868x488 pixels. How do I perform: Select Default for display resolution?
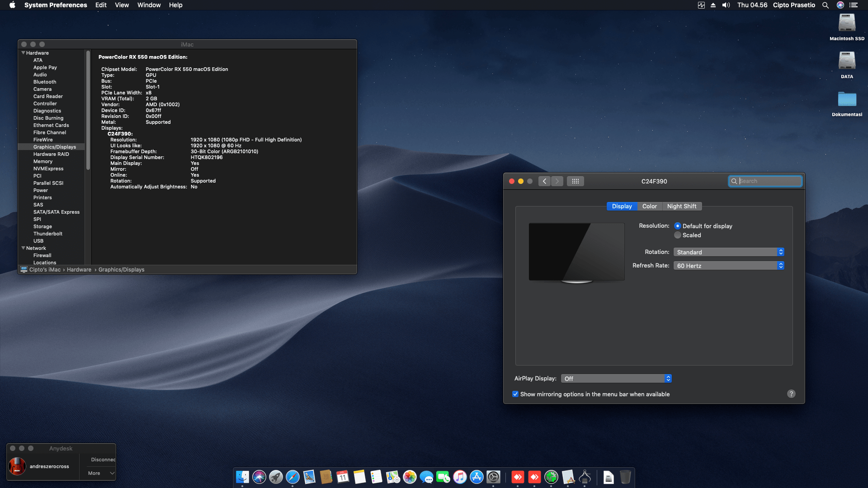(x=678, y=226)
